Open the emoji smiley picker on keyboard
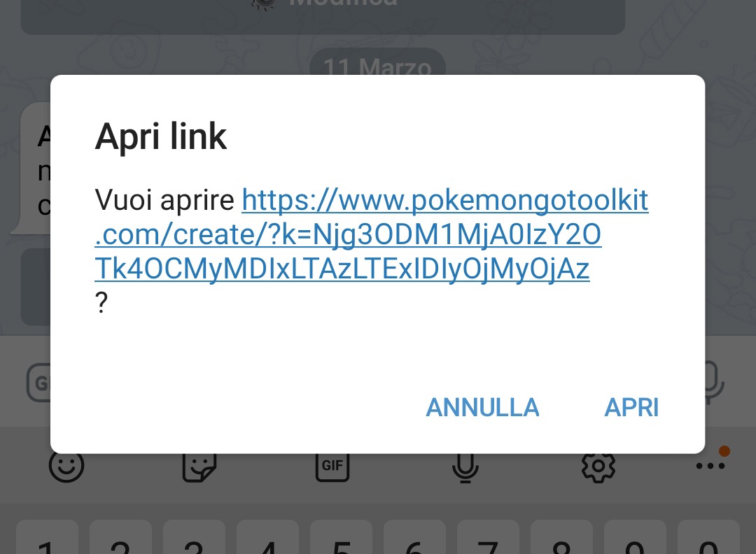The image size is (756, 554). coord(66,465)
